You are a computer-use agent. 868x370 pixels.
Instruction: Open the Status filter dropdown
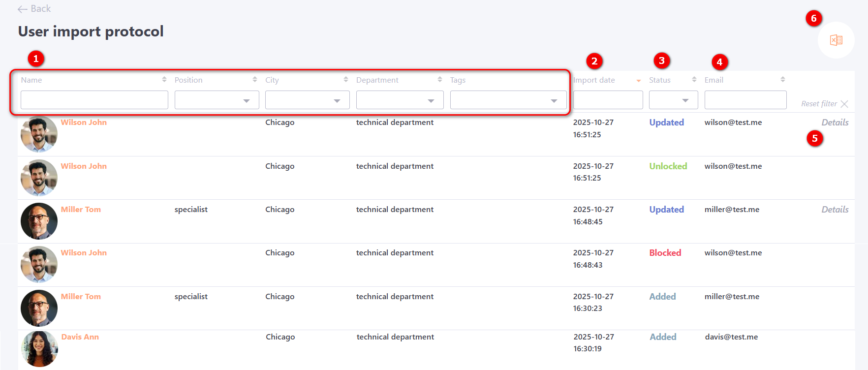pos(673,100)
